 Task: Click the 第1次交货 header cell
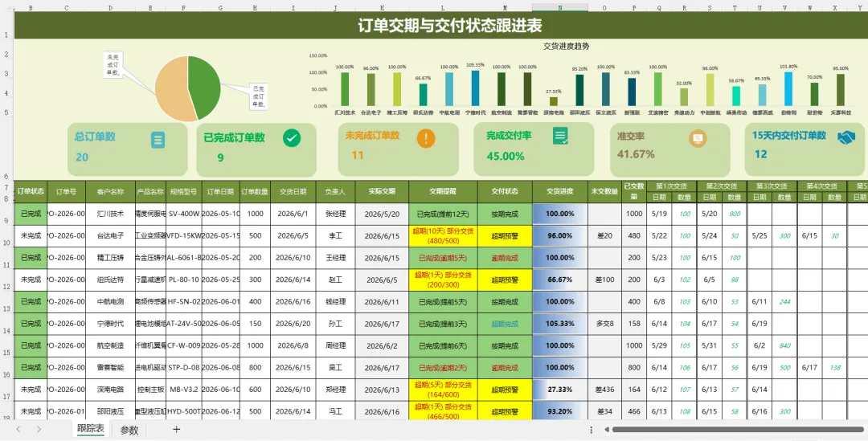click(x=671, y=186)
